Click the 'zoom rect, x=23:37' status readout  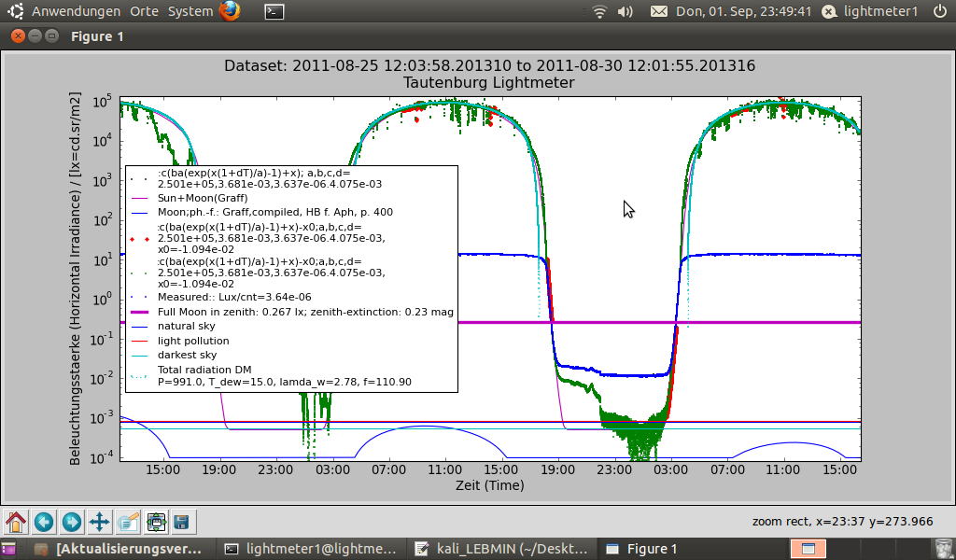tap(843, 522)
